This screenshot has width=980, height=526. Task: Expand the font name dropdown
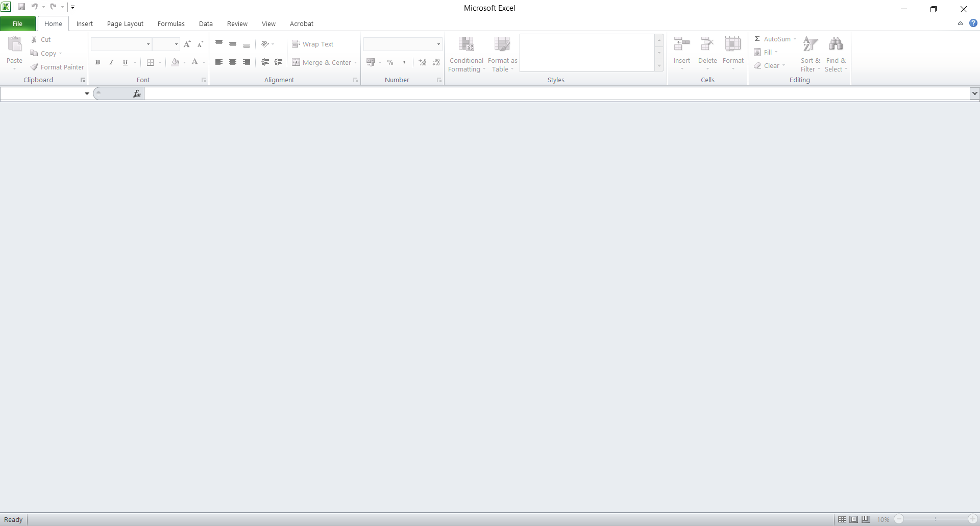[x=148, y=44]
